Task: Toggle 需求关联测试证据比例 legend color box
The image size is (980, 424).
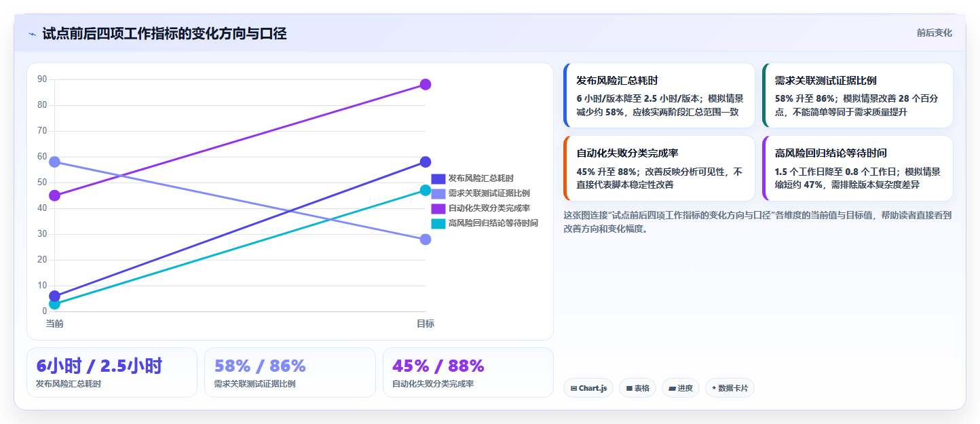Action: [438, 193]
